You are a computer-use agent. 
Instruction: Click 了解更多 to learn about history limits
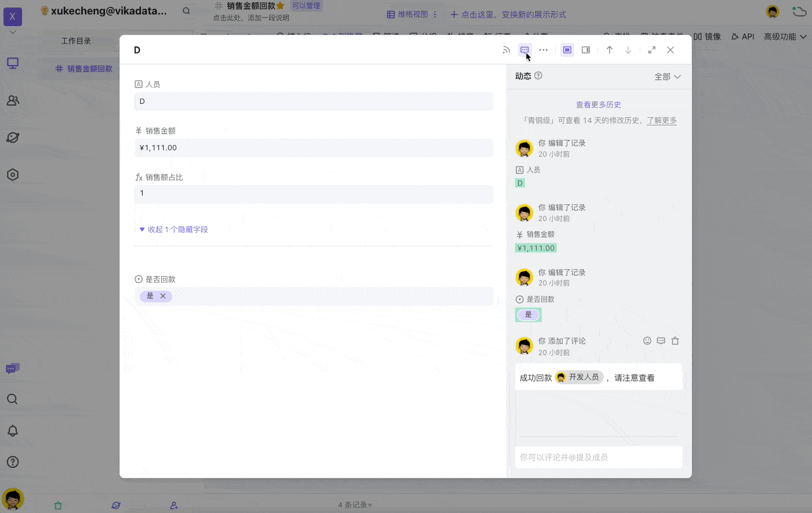(662, 120)
